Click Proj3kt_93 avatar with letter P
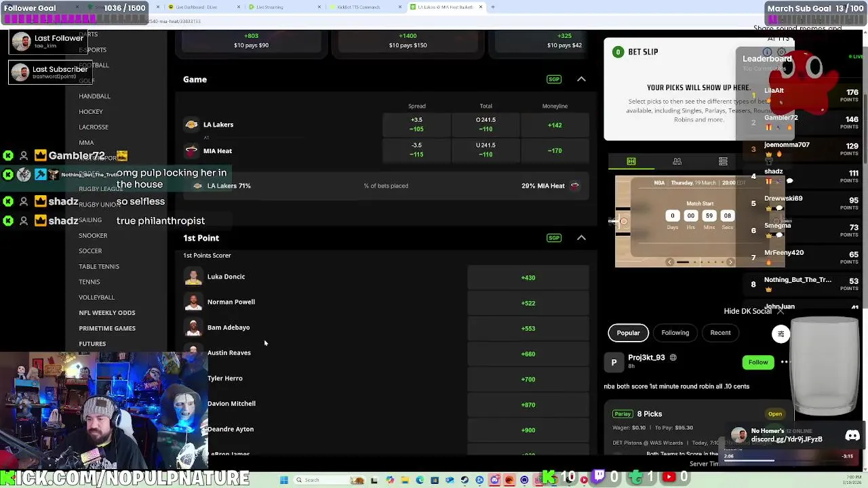Image resolution: width=868 pixels, height=488 pixels. click(x=614, y=363)
